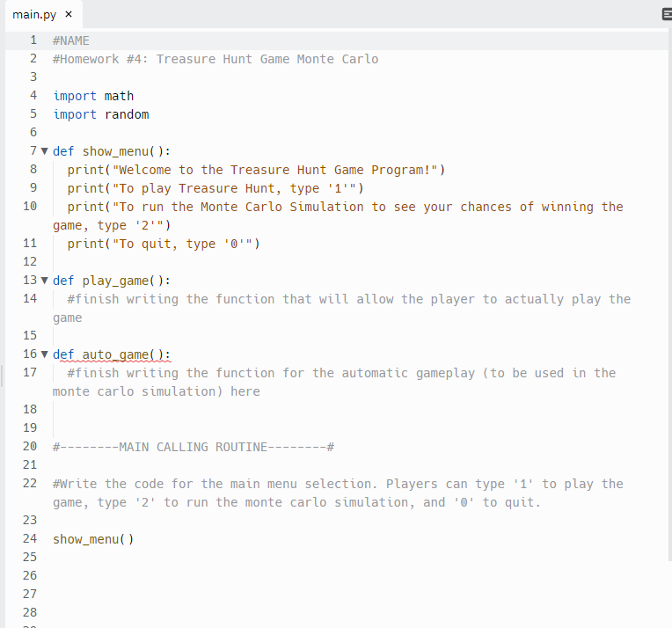
Task: Click the "To quit, type '0'" print line
Action: click(164, 244)
